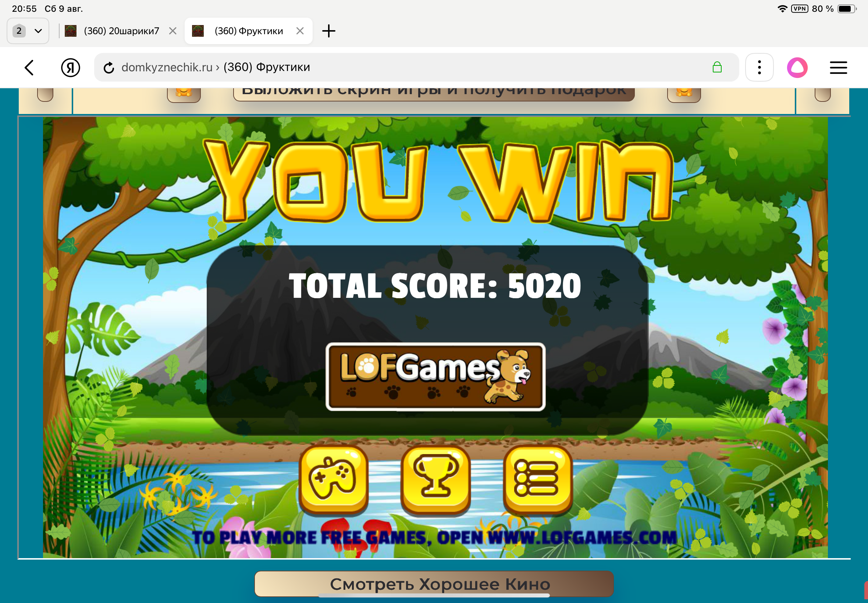Image resolution: width=868 pixels, height=603 pixels.
Task: Click the Смотреть Хорошее Кино button
Action: click(x=434, y=584)
